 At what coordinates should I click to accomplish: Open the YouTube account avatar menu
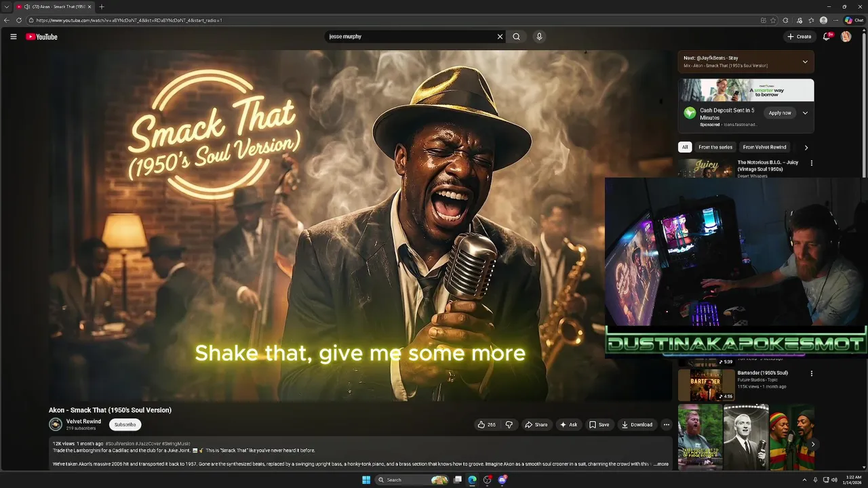click(x=846, y=37)
